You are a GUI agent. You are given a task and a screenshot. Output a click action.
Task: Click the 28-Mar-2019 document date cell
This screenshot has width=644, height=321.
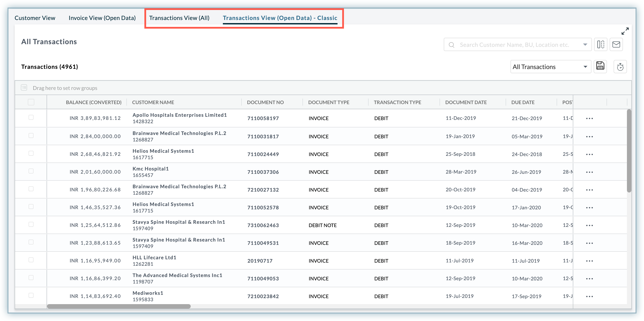461,172
